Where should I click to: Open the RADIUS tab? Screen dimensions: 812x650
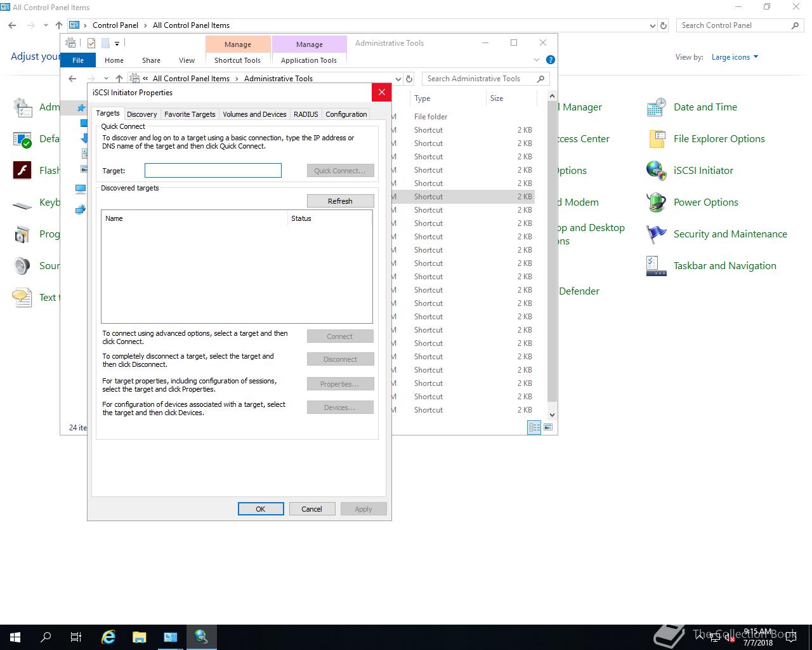[x=306, y=114]
